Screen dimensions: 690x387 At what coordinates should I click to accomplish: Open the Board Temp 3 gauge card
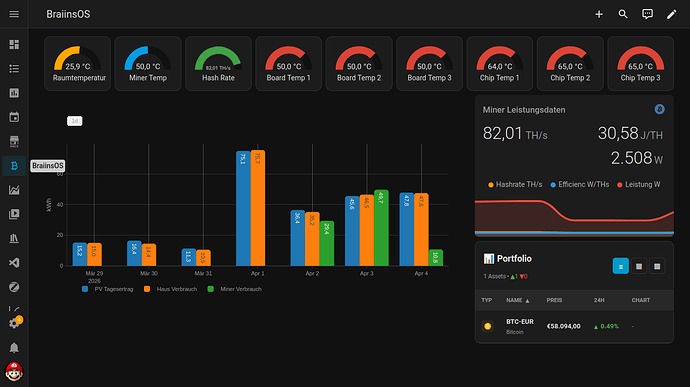pyautogui.click(x=429, y=64)
